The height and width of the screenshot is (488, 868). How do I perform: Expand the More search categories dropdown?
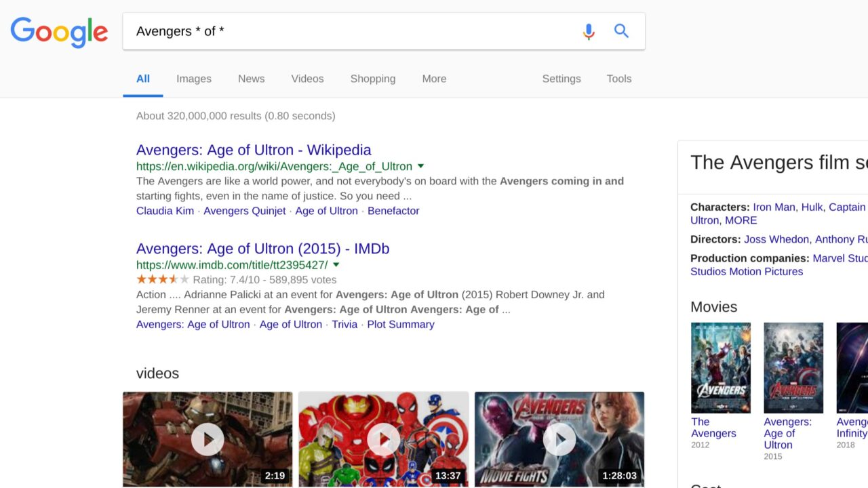point(434,79)
